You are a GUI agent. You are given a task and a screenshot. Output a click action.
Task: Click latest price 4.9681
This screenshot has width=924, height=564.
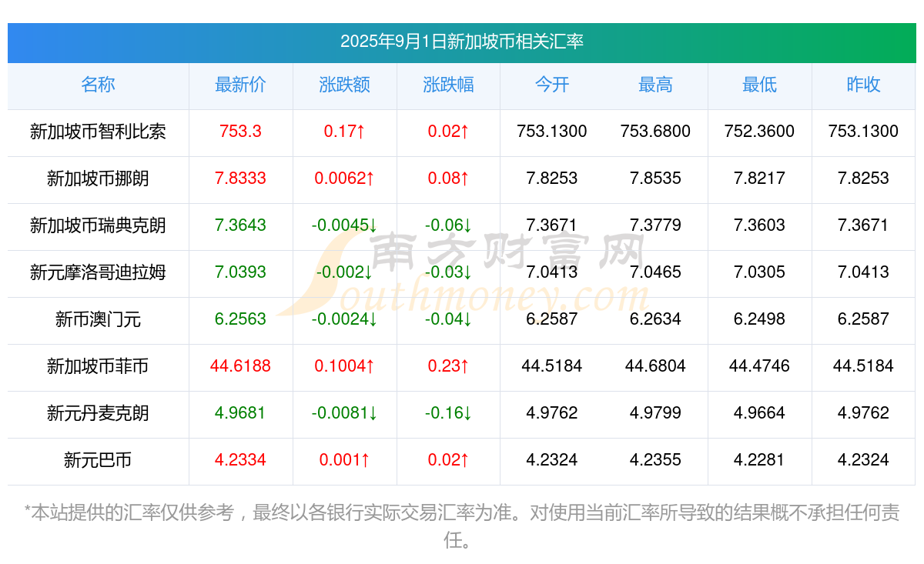[x=240, y=413]
